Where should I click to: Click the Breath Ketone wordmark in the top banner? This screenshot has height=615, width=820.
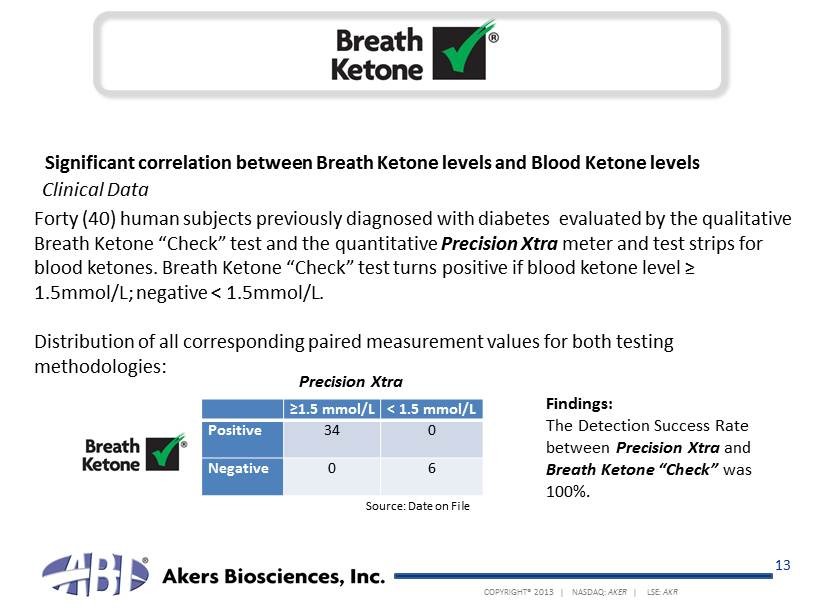378,54
